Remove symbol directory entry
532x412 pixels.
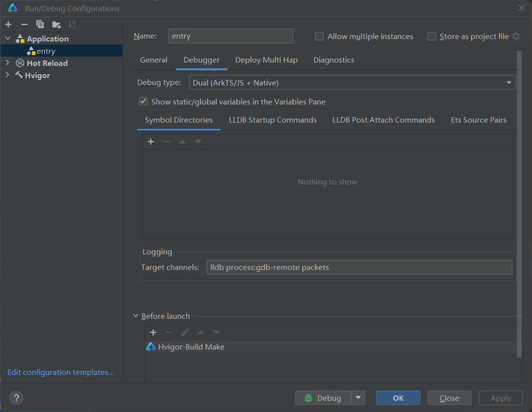(166, 142)
